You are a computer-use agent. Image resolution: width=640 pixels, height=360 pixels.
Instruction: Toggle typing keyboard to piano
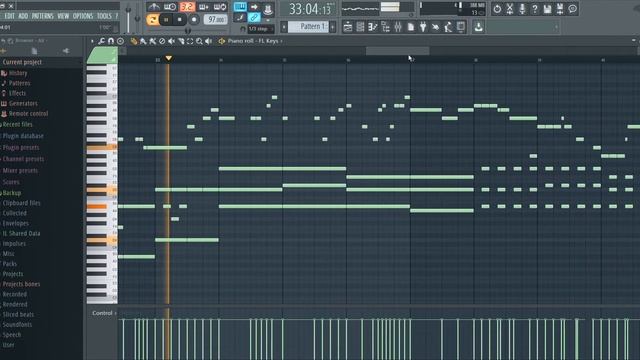click(x=240, y=7)
